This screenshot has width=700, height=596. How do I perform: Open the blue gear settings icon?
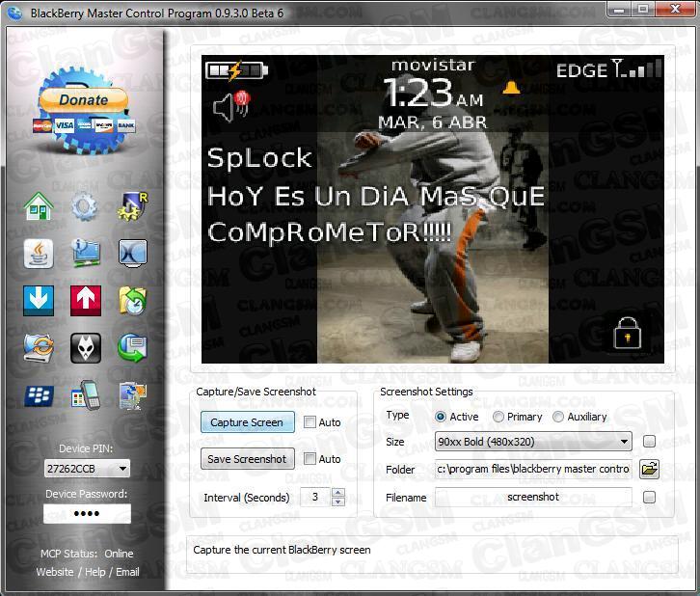(x=85, y=206)
